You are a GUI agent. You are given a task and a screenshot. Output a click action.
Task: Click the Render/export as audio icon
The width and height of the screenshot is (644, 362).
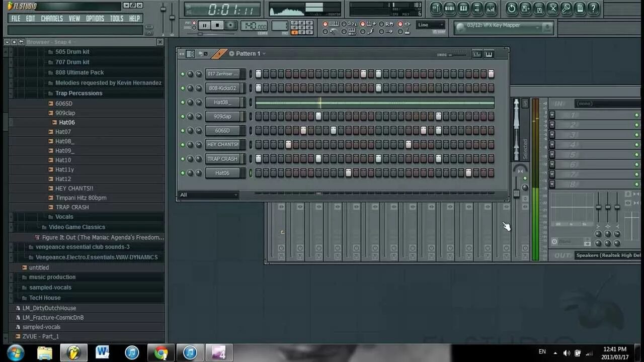(539, 8)
